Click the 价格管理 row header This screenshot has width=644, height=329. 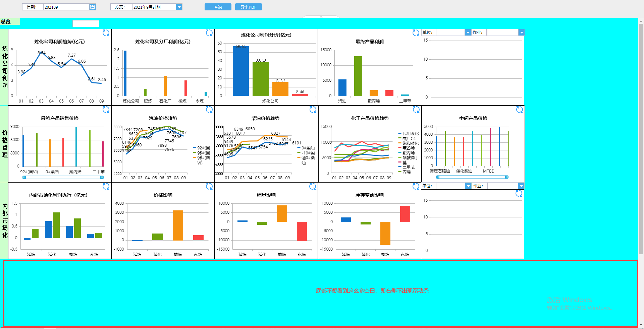5,144
